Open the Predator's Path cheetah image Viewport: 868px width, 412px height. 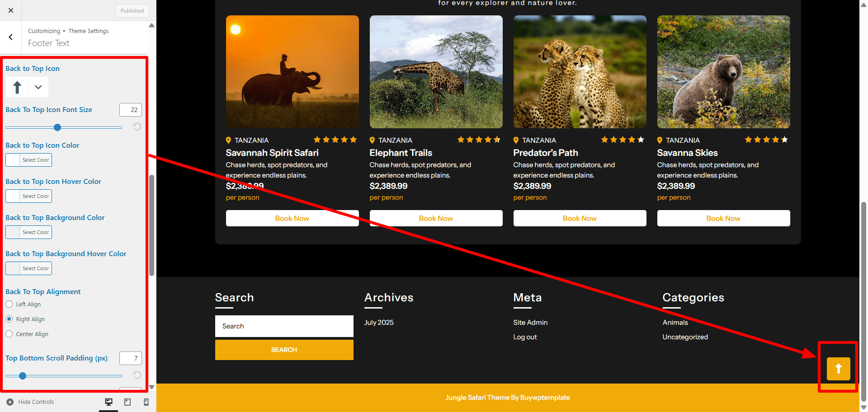[580, 72]
